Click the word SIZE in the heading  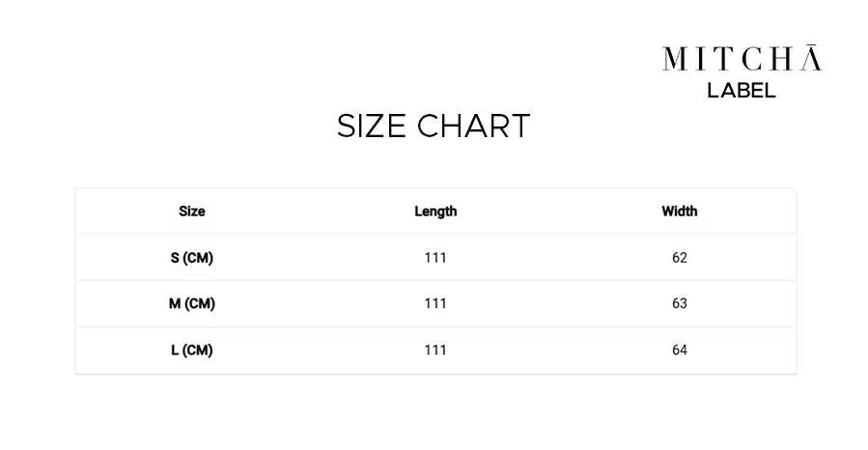pos(372,127)
